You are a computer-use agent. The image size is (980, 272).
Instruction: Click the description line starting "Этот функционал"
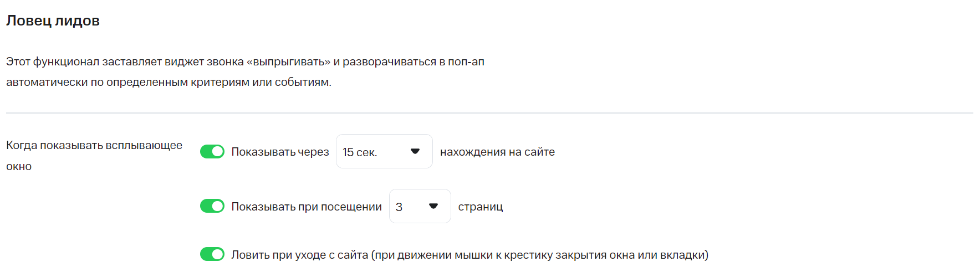pos(245,61)
